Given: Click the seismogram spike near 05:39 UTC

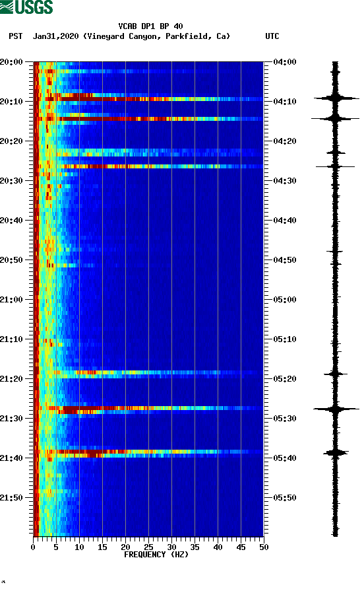Looking at the screenshot, I should [336, 453].
